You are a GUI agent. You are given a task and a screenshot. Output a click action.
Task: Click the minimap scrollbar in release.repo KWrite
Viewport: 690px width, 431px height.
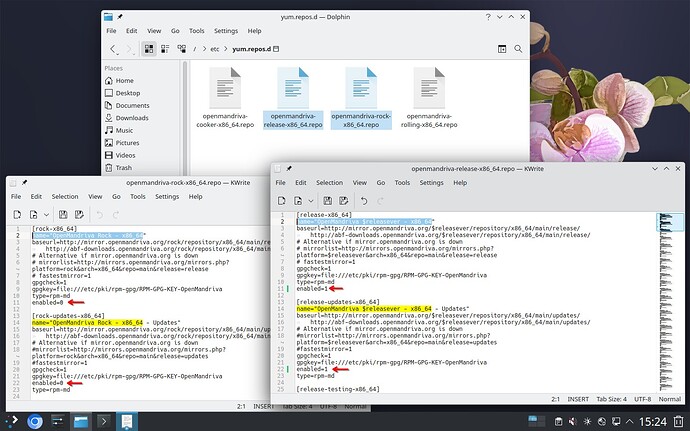point(670,302)
